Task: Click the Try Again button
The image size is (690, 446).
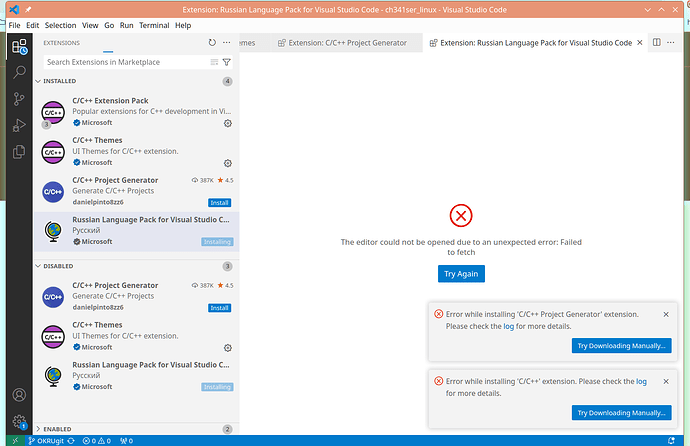Action: pyautogui.click(x=460, y=274)
